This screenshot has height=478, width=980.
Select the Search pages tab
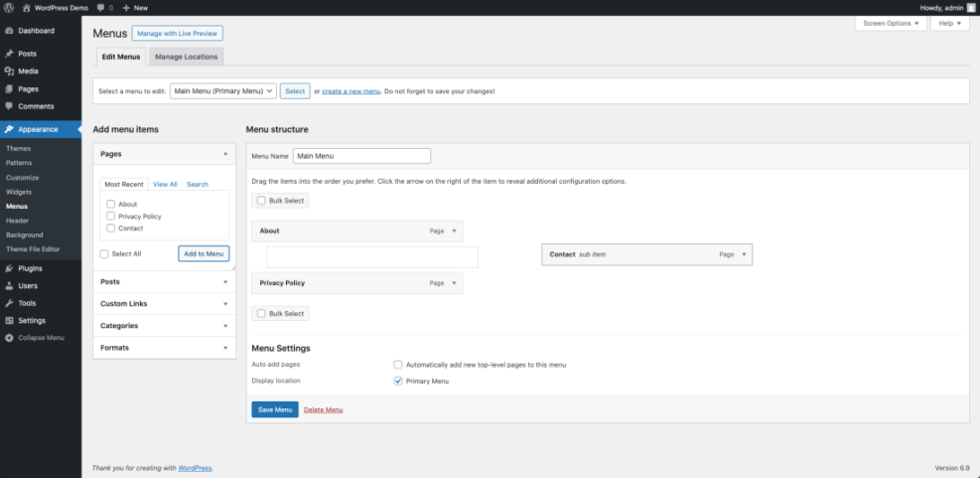pyautogui.click(x=198, y=184)
